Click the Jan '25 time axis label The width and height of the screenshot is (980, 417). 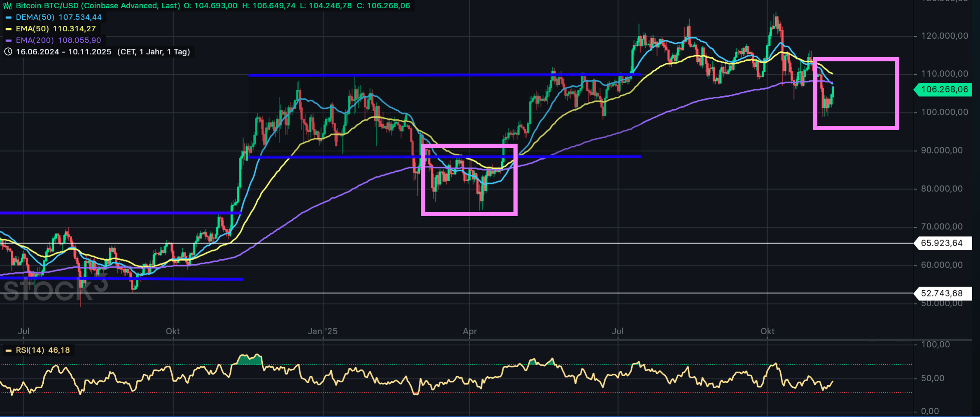click(x=322, y=331)
